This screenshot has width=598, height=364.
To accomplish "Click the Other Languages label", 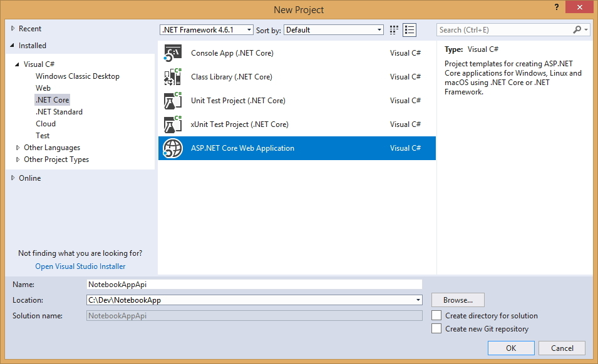I will [x=52, y=148].
